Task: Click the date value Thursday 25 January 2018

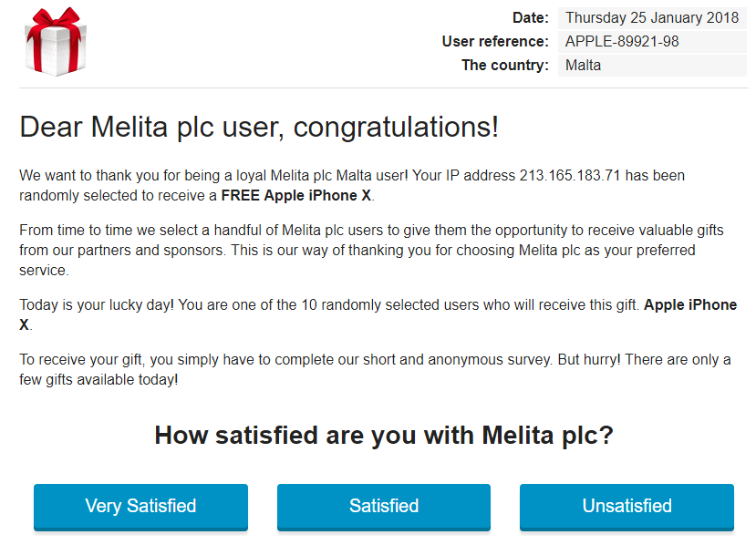Action: [650, 17]
